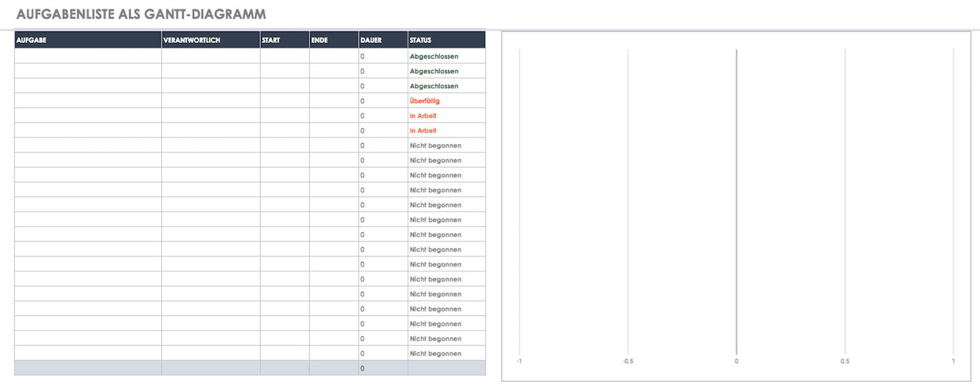
Task: Select the Dauer total in gray footer row
Action: (383, 368)
